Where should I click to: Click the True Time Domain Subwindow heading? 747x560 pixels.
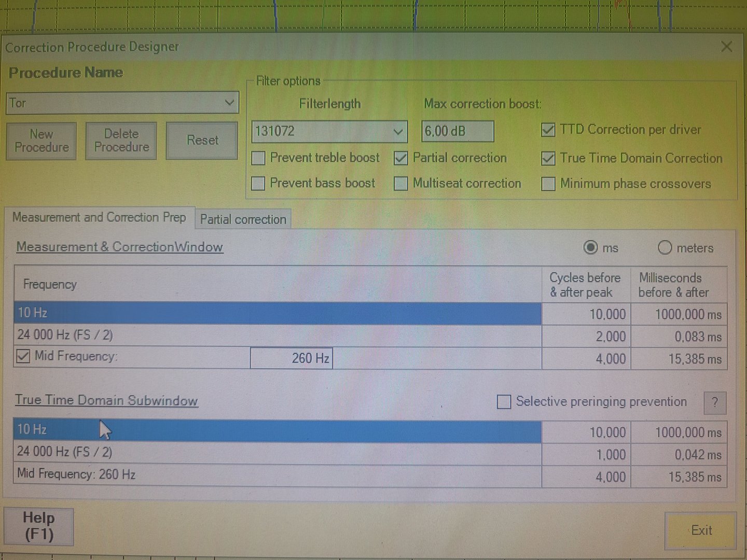[106, 400]
